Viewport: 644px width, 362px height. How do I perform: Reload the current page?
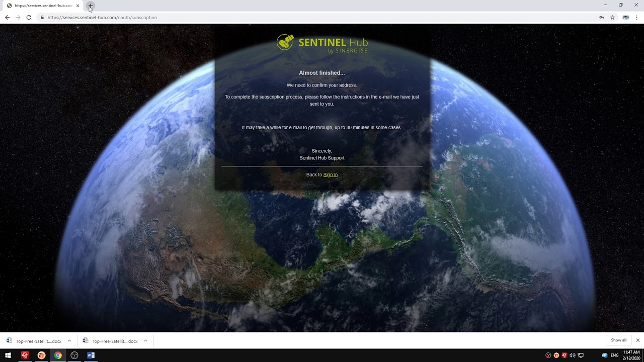[x=29, y=17]
